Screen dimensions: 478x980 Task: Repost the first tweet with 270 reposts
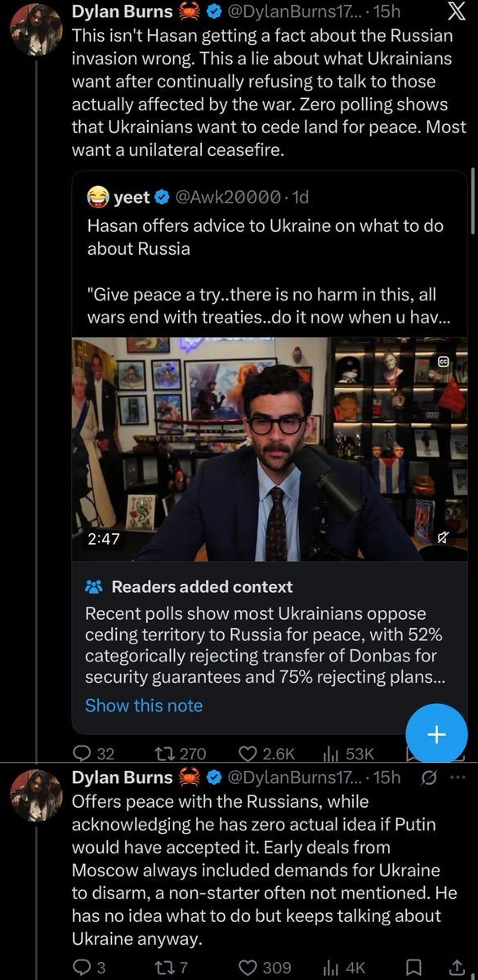point(180,754)
